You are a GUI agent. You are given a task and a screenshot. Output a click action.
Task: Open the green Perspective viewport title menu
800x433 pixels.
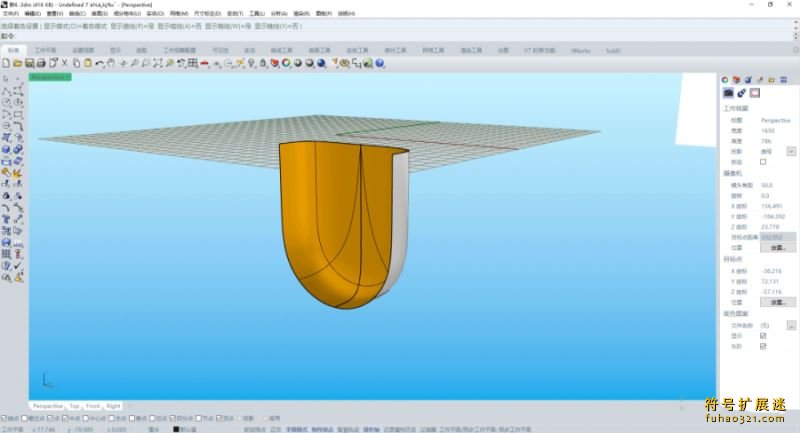click(x=50, y=77)
